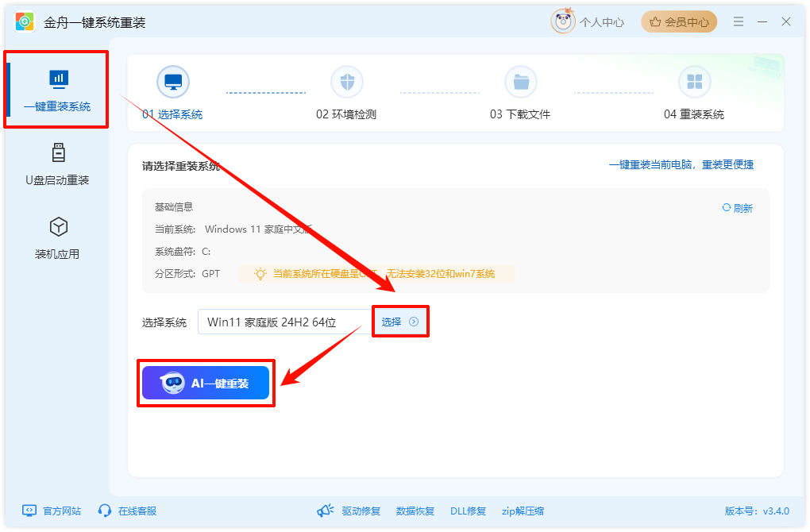Open the 选择 system picker
Viewport: 810px width, 532px height.
[x=400, y=321]
